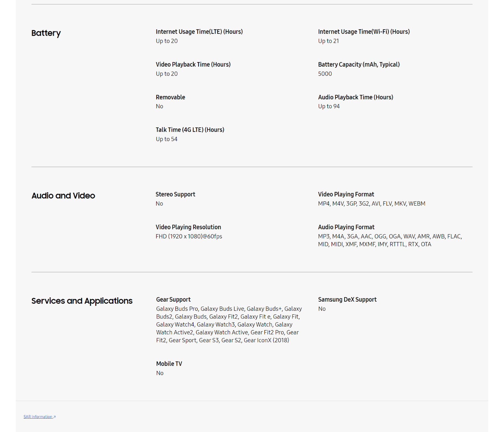
Task: Click the Audio Playing Format label
Action: [x=346, y=227]
